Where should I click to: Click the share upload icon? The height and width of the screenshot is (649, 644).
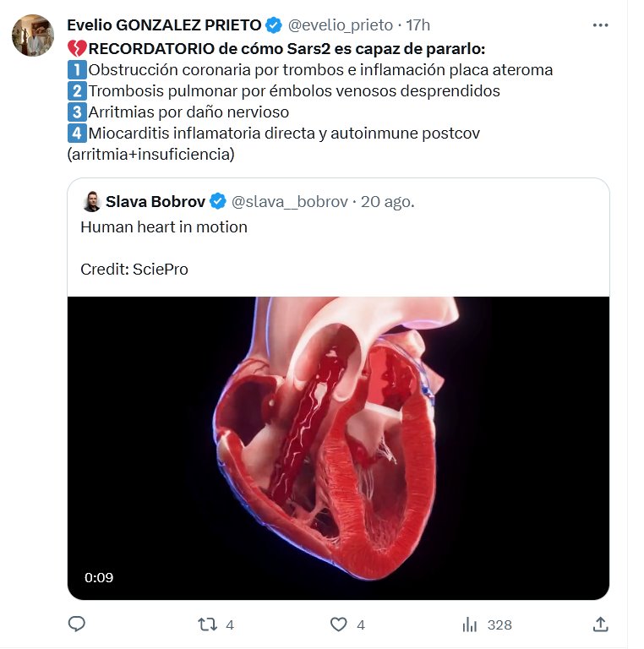coord(600,624)
